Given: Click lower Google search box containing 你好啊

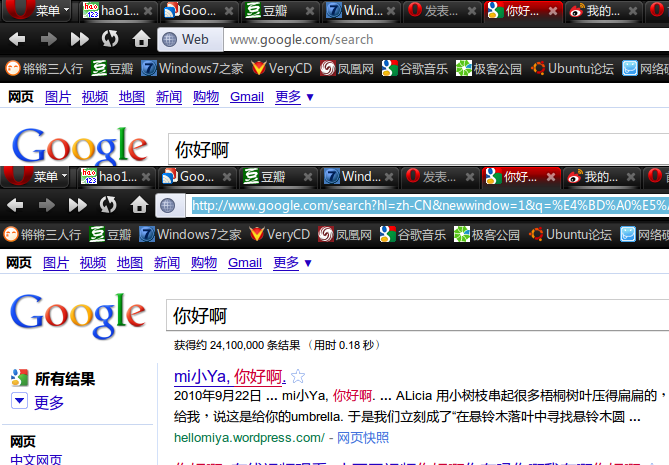Looking at the screenshot, I should click(x=417, y=315).
